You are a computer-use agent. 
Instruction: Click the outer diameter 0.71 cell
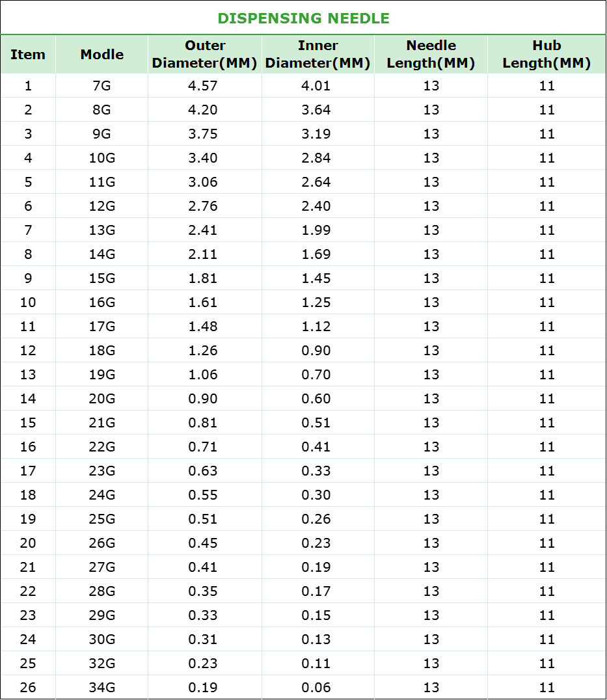tap(203, 447)
